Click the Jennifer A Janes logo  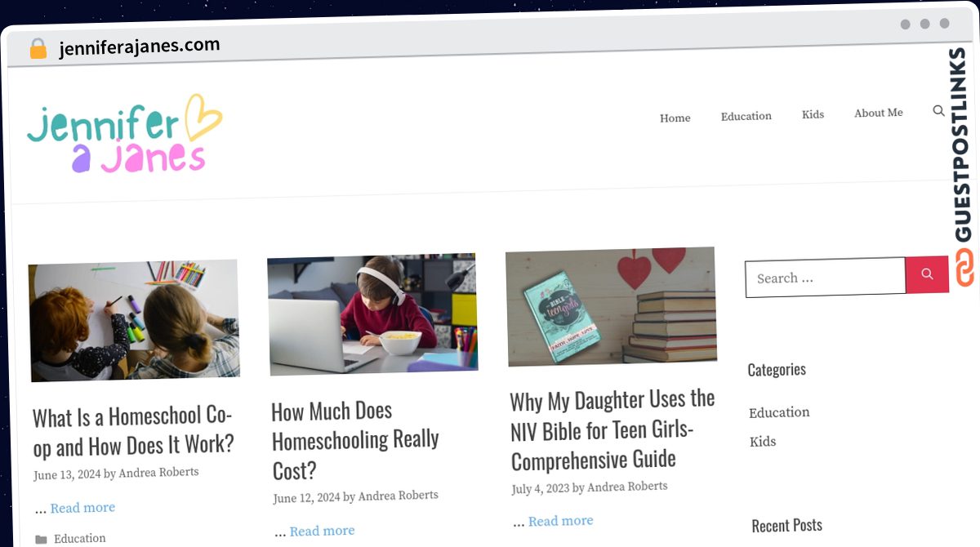pos(124,134)
